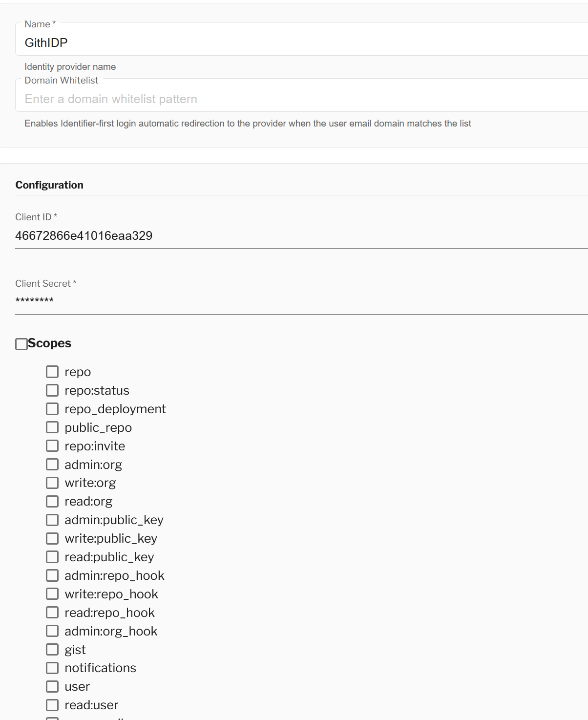Enable the admin:org scope
Screen dimensions: 588x720
click(52, 465)
